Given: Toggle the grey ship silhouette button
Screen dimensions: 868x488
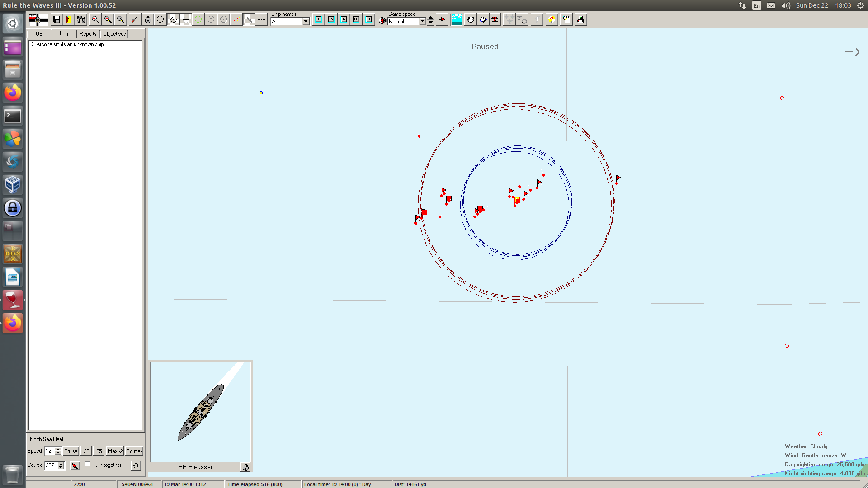Looking at the screenshot, I should 249,19.
